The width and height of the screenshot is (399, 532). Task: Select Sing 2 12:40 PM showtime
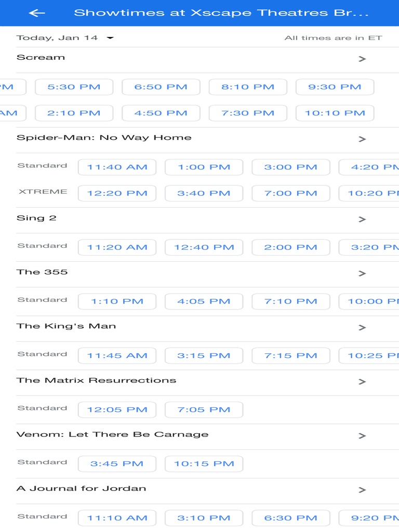tap(204, 247)
